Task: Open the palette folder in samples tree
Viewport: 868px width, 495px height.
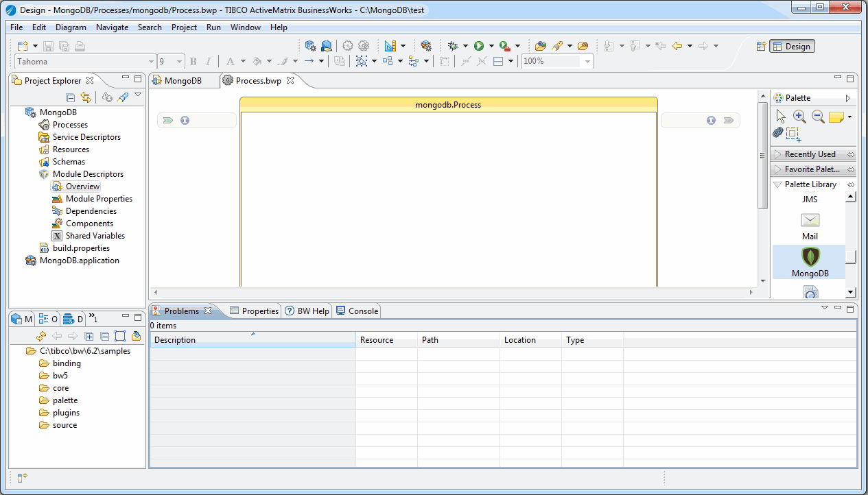Action: 65,400
